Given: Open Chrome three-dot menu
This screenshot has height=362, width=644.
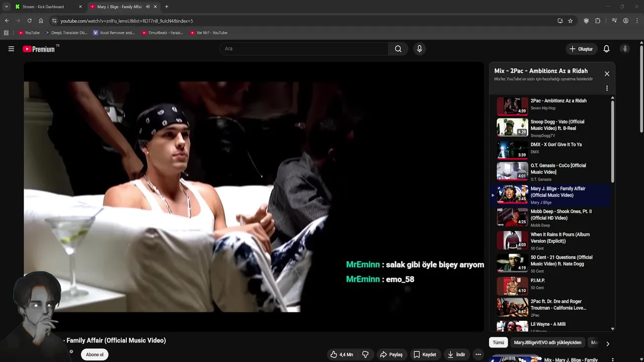Looking at the screenshot, I should pos(636,21).
